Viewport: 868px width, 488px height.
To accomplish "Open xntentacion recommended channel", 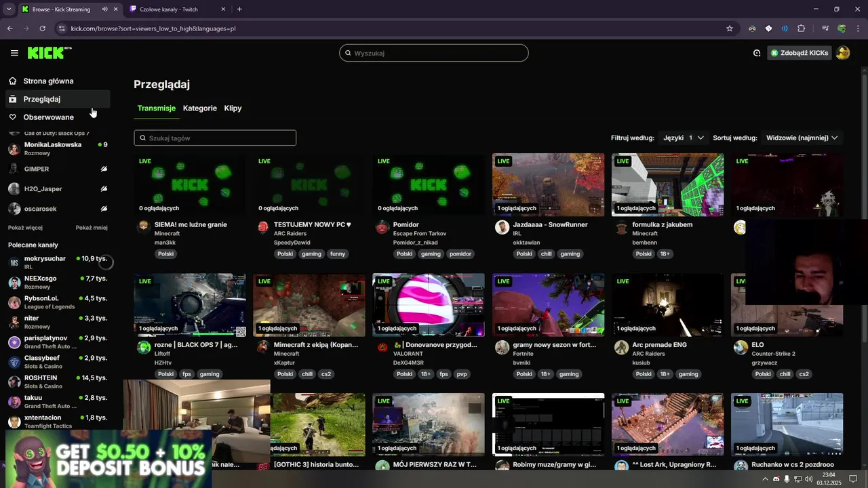I will (x=57, y=422).
